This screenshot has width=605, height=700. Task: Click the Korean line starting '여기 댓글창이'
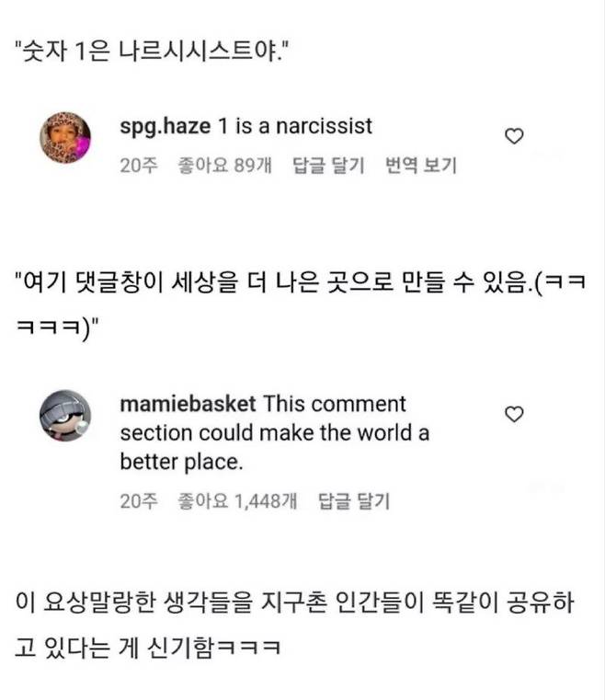[x=301, y=283]
